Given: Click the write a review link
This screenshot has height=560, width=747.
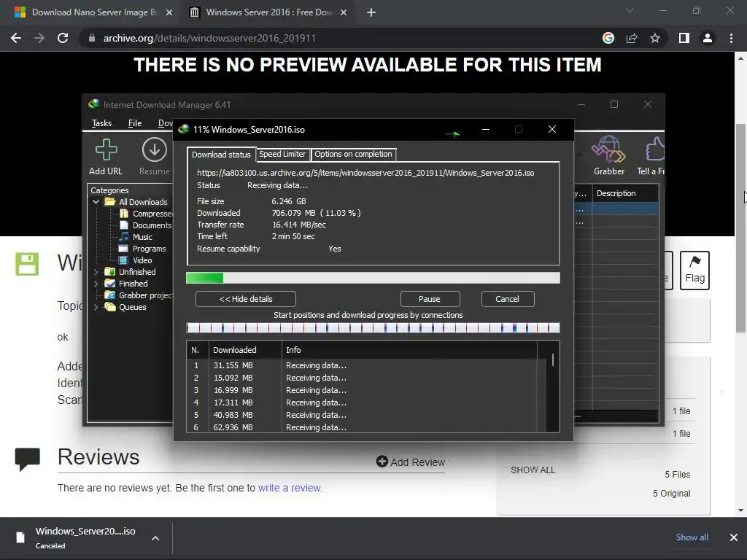Looking at the screenshot, I should click(290, 488).
